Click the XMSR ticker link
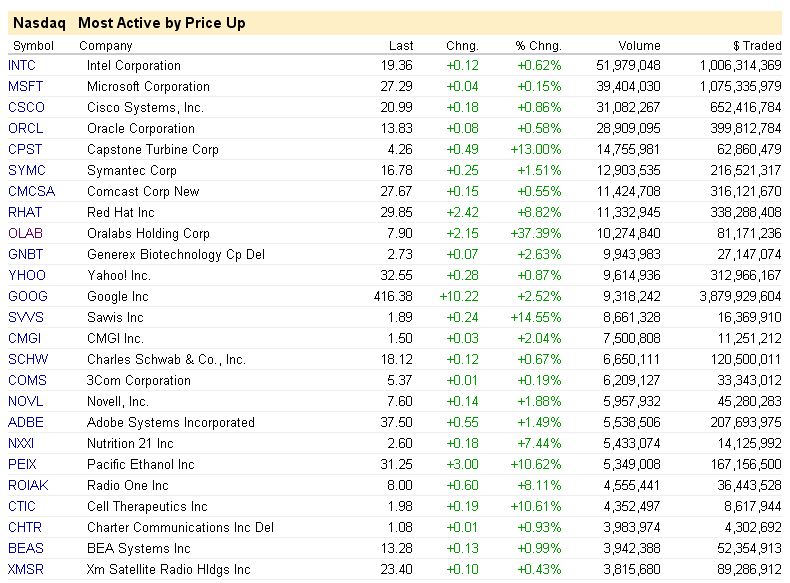Screen dimensions: 790x583 tap(26, 570)
